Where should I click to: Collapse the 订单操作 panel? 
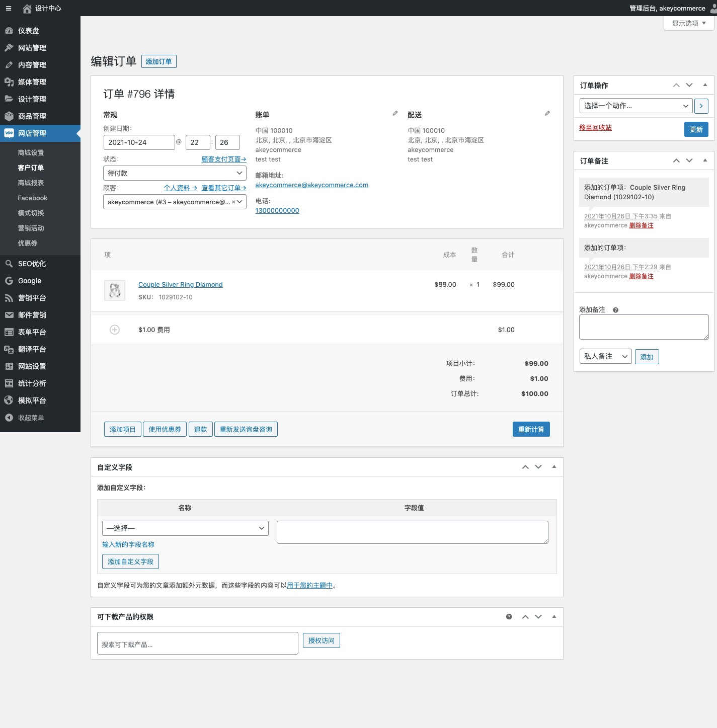(705, 85)
